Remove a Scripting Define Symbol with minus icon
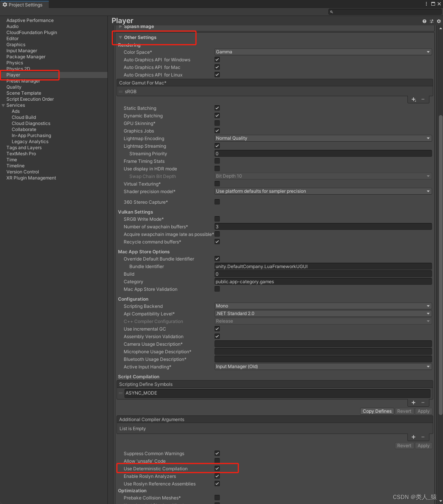 tap(423, 403)
